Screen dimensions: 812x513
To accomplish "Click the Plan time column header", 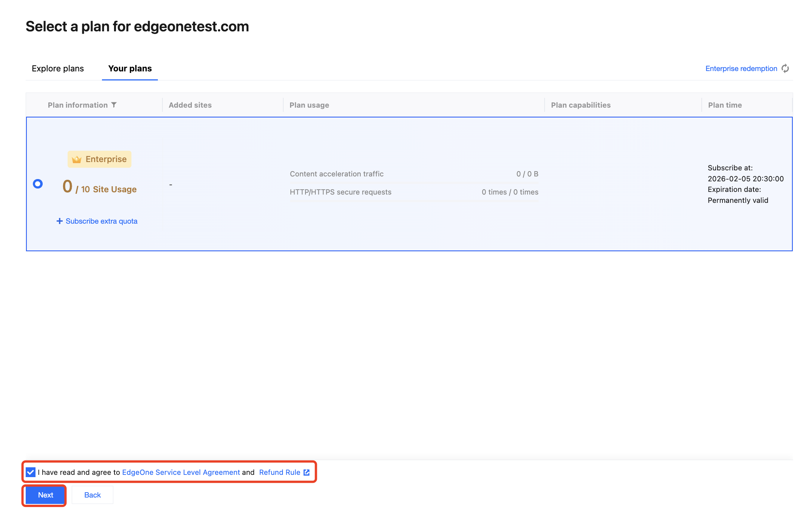I will [x=724, y=105].
